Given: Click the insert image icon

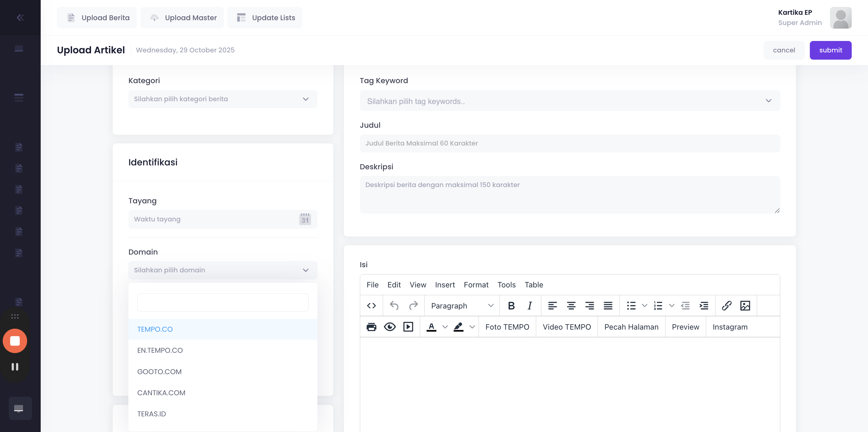Looking at the screenshot, I should tap(745, 305).
